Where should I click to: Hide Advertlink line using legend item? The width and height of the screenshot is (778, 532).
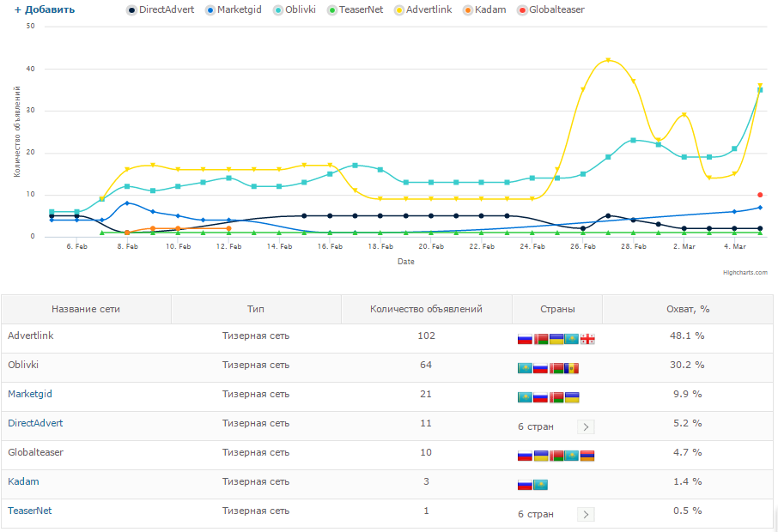(423, 10)
